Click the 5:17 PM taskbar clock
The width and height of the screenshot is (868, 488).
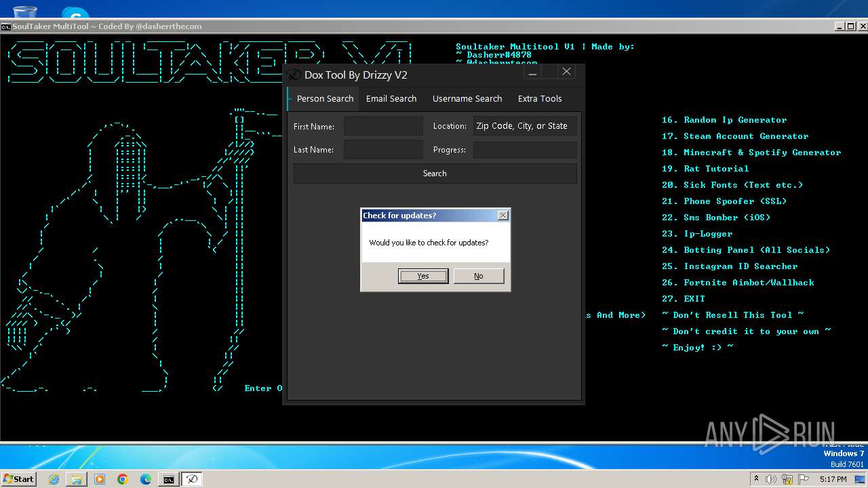[833, 479]
